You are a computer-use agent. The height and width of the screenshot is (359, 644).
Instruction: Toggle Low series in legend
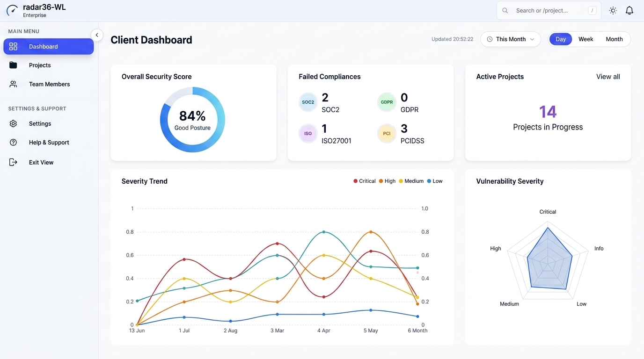pyautogui.click(x=435, y=181)
